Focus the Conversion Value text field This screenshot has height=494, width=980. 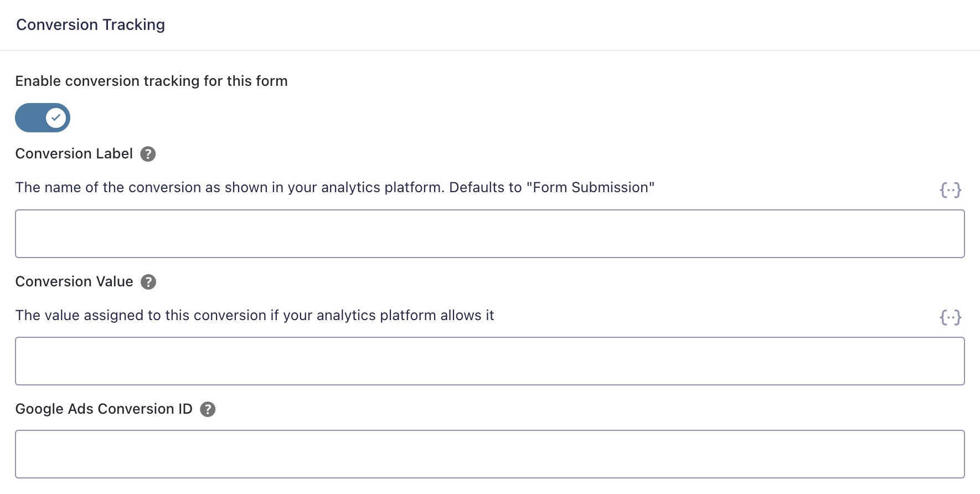[489, 361]
